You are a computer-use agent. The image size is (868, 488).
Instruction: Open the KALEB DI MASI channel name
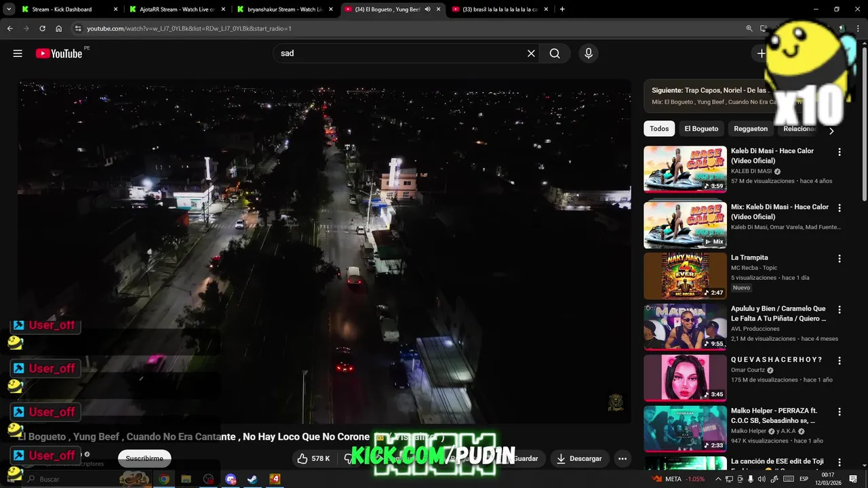(x=751, y=171)
